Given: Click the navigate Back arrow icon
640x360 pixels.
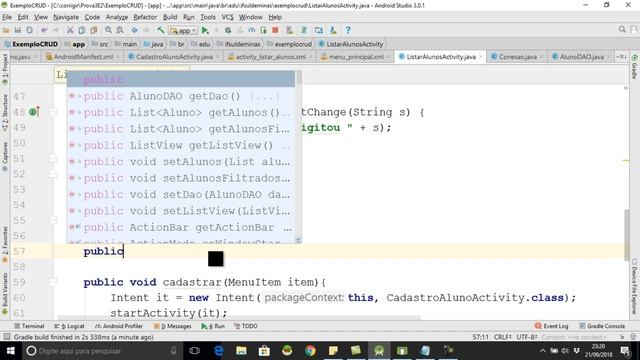Looking at the screenshot, I should click(134, 30).
